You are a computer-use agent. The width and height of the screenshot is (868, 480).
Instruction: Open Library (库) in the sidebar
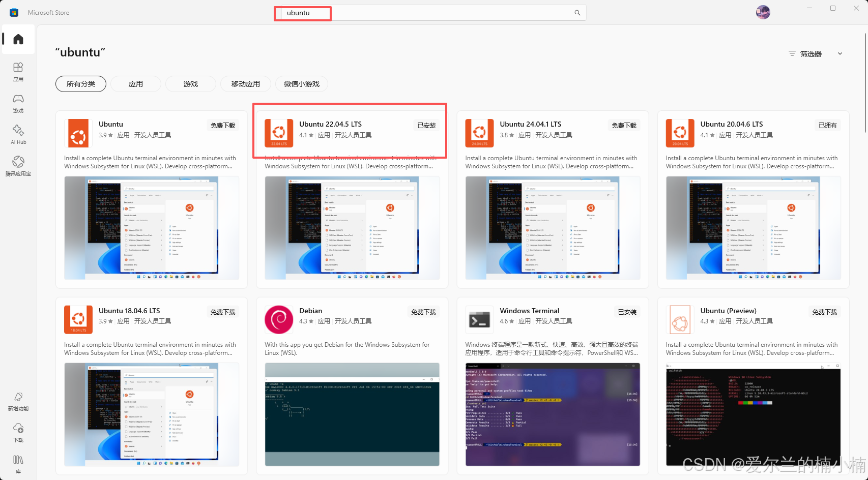pyautogui.click(x=18, y=464)
